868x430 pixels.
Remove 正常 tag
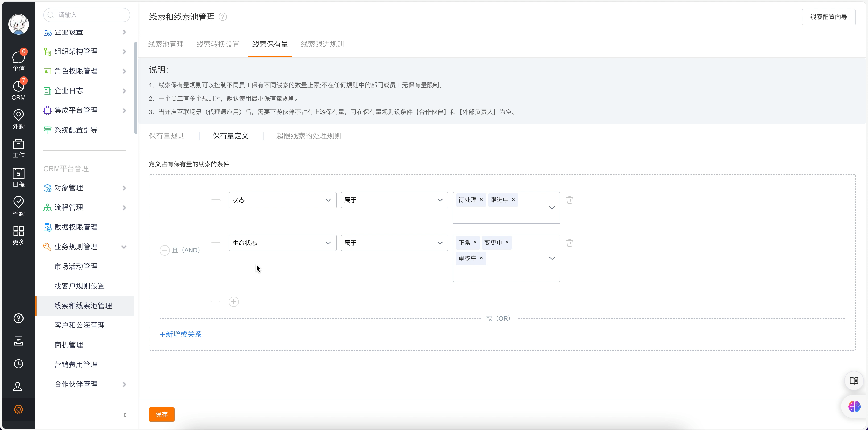pyautogui.click(x=475, y=242)
